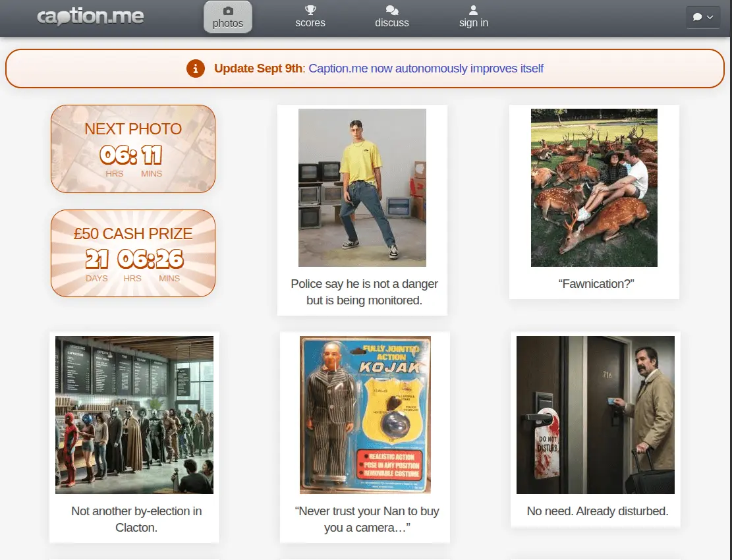
Task: Click the info icon in update banner
Action: point(196,69)
